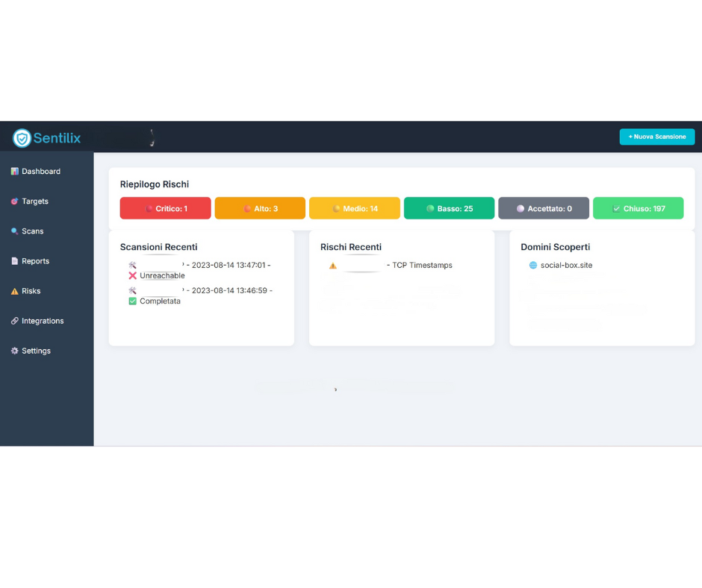
Task: Open the Targets menu item
Action: tap(35, 201)
